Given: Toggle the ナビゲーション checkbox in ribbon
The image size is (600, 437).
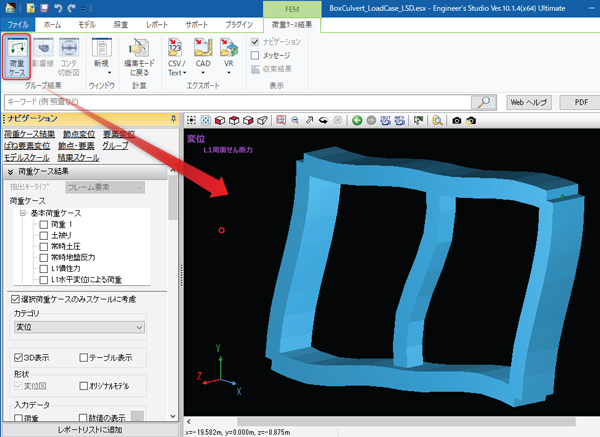Looking at the screenshot, I should pos(255,42).
